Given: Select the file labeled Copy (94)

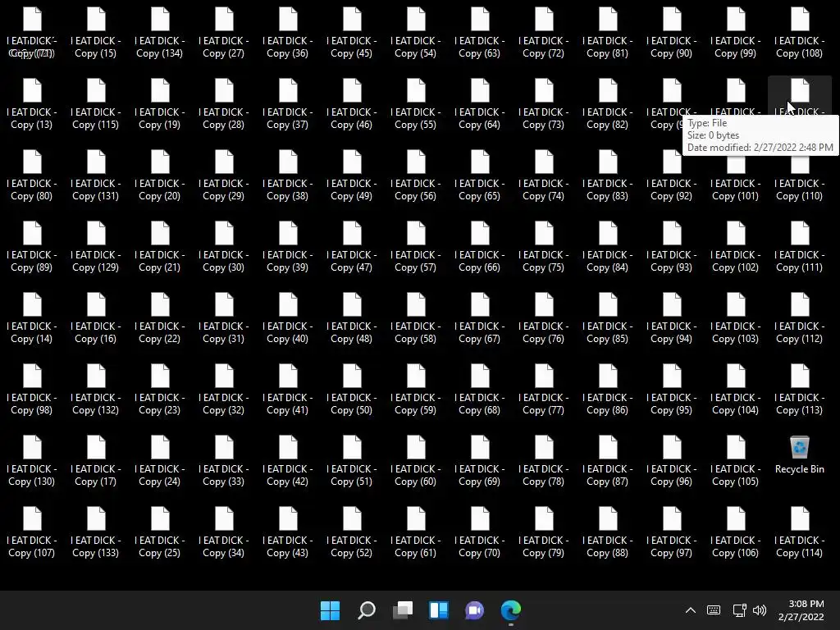Looking at the screenshot, I should pos(672,317).
